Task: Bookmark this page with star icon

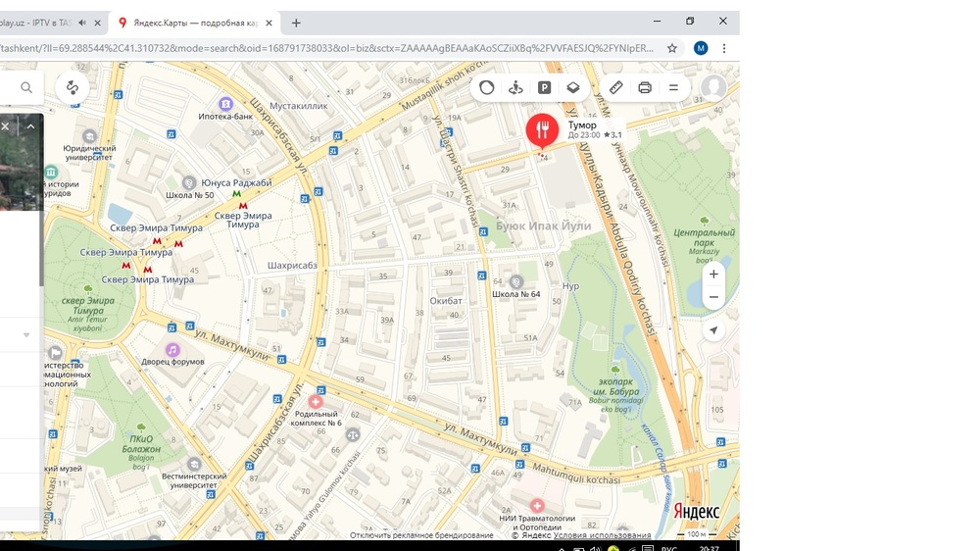Action: click(672, 48)
